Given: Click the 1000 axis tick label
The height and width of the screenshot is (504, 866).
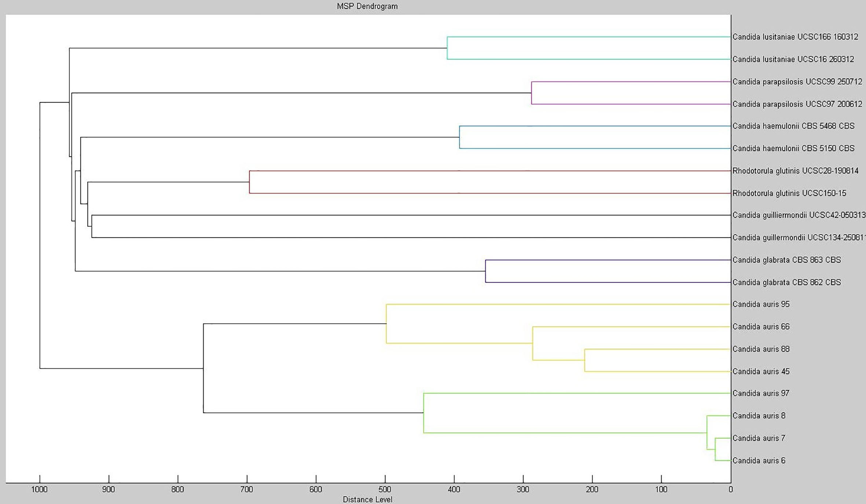Looking at the screenshot, I should [39, 489].
